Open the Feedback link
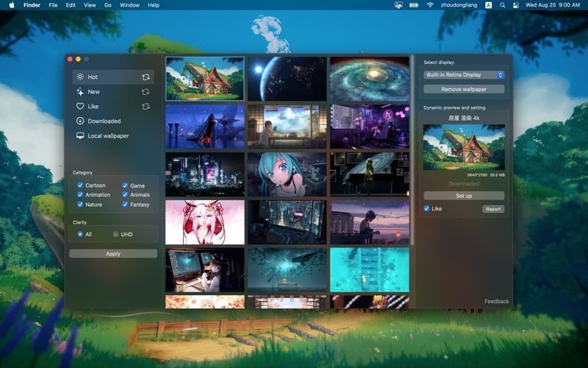The image size is (588, 368). click(x=497, y=301)
